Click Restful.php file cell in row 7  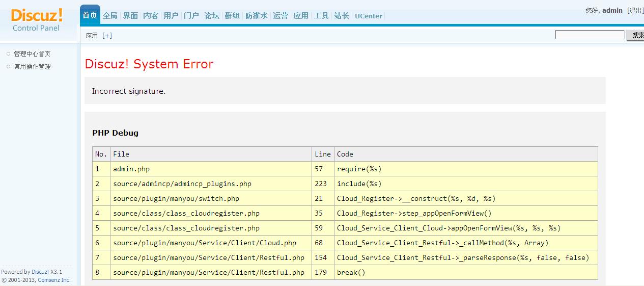[x=211, y=257]
